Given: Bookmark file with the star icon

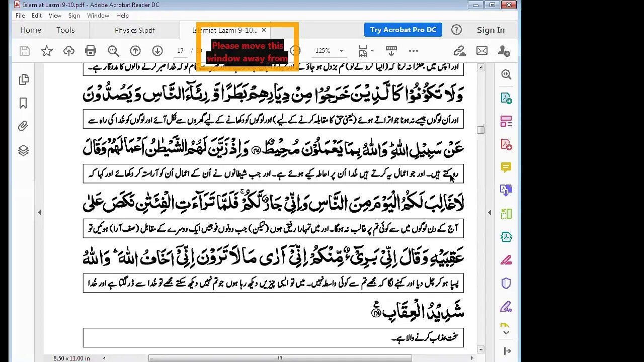Looking at the screenshot, I should [x=46, y=51].
